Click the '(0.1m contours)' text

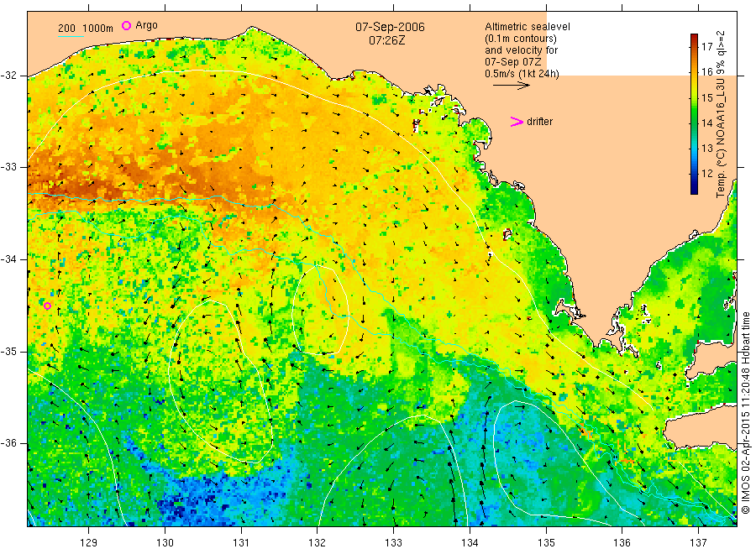(520, 39)
